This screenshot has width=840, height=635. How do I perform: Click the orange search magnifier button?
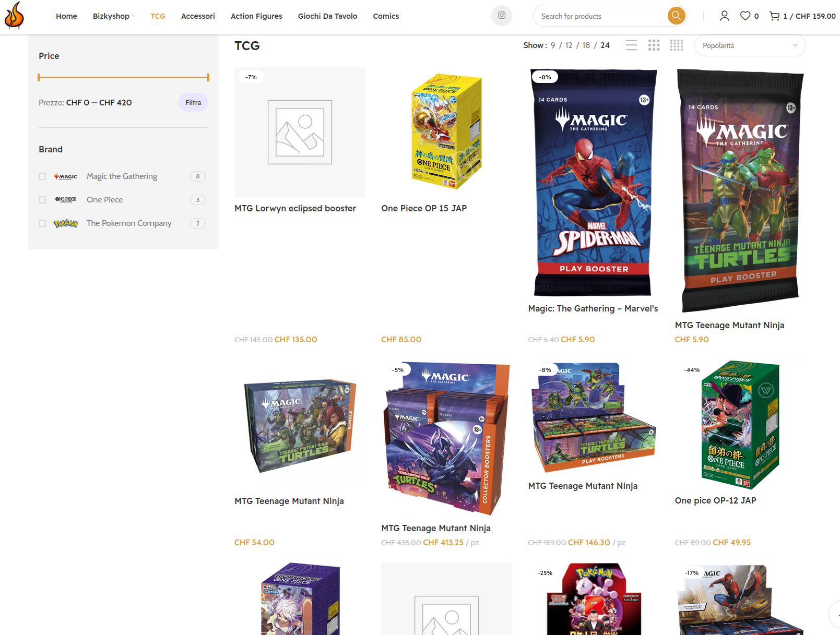676,16
